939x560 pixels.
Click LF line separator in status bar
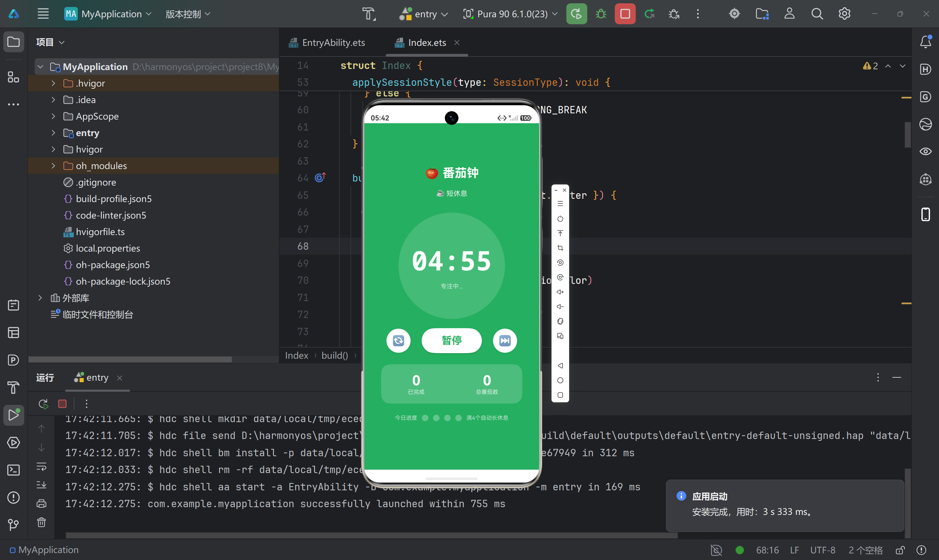point(794,550)
